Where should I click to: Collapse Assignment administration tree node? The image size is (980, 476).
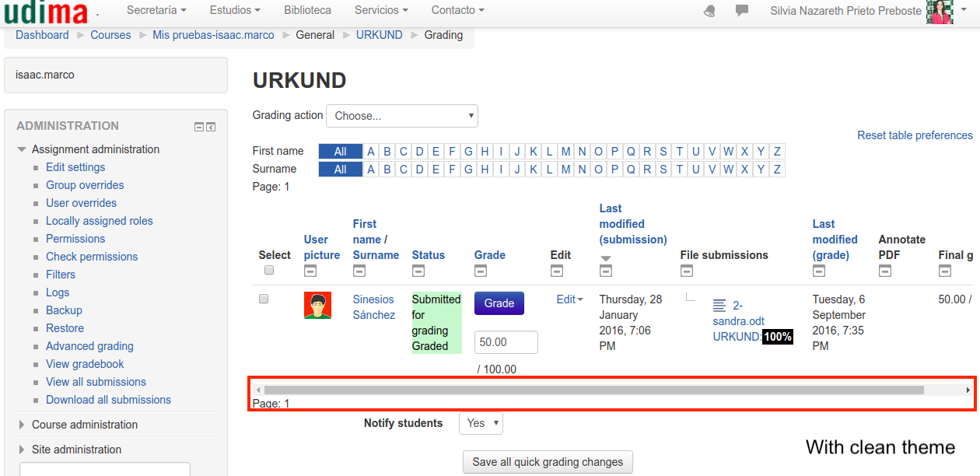[x=22, y=149]
